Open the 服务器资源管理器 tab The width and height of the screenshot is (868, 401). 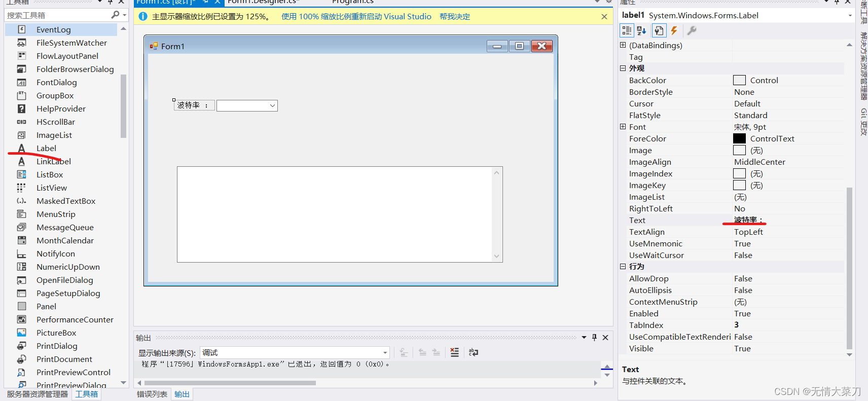(x=38, y=394)
